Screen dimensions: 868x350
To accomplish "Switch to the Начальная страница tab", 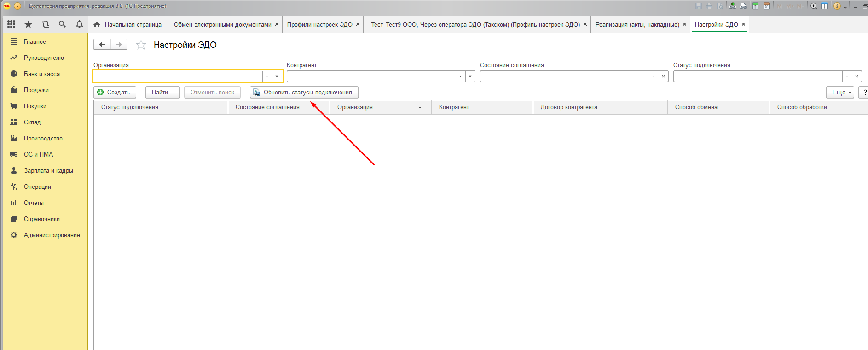I will tap(128, 24).
